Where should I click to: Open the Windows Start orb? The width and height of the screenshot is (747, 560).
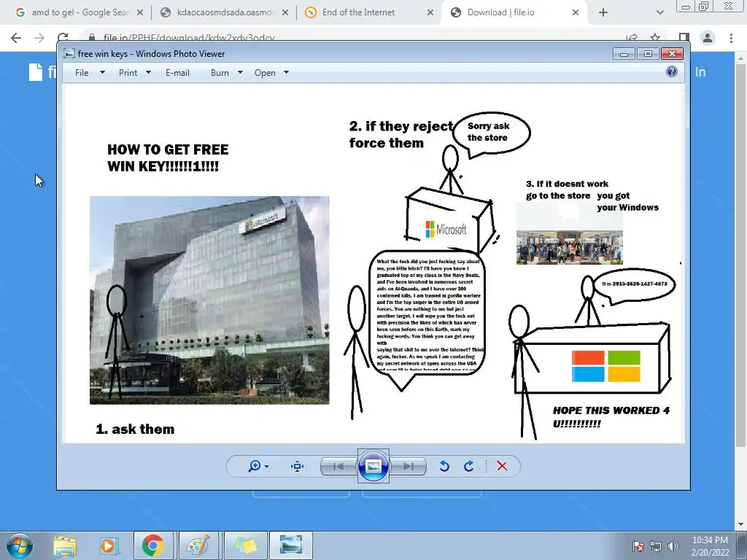(19, 545)
